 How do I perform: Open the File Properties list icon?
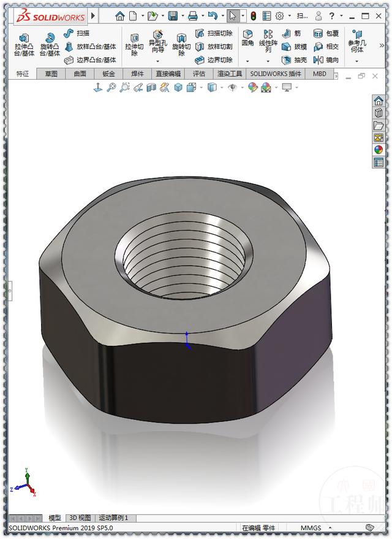[x=266, y=16]
